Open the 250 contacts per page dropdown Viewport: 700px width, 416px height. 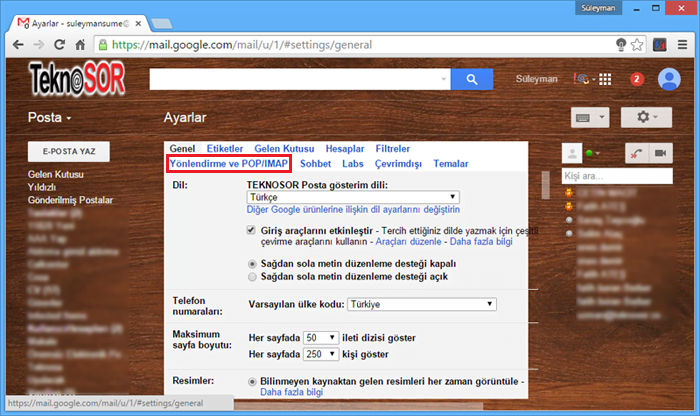(321, 354)
